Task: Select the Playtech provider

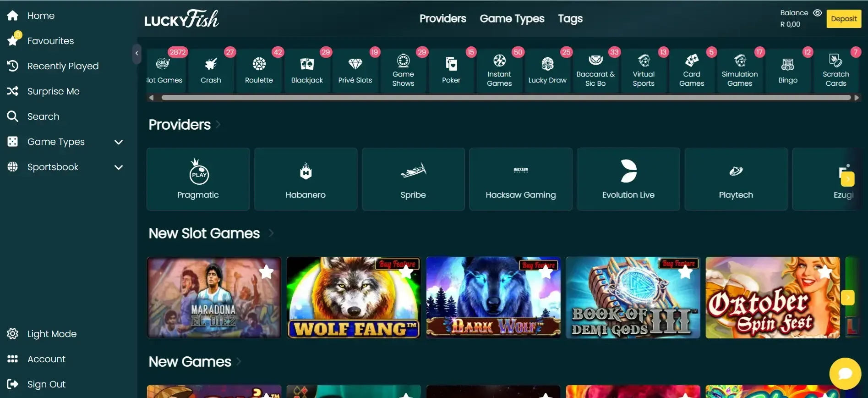Action: click(736, 179)
